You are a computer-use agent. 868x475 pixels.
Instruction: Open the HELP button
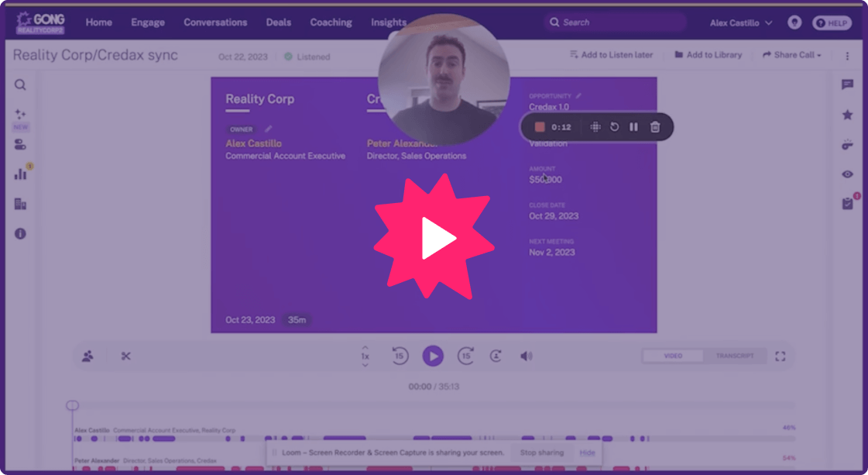pyautogui.click(x=832, y=23)
